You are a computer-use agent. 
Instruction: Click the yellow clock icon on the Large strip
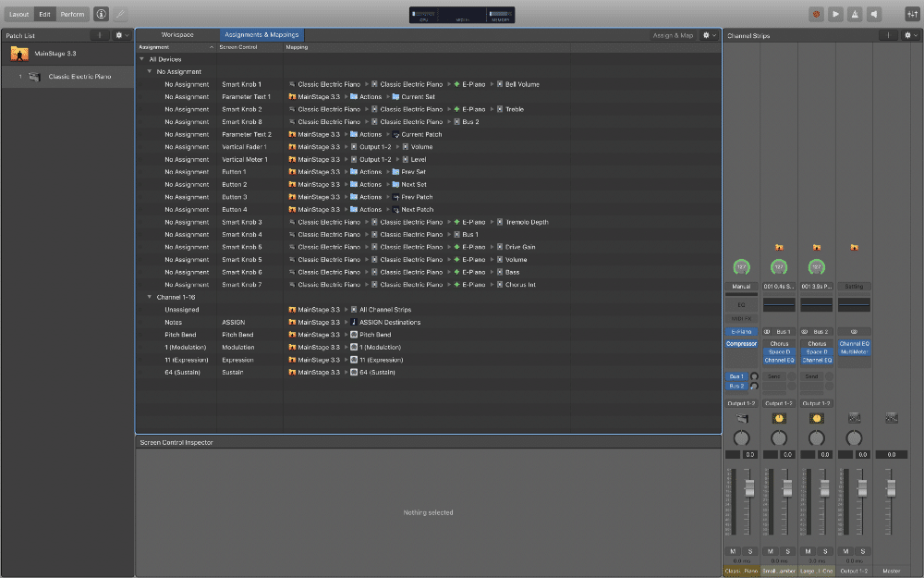click(817, 418)
